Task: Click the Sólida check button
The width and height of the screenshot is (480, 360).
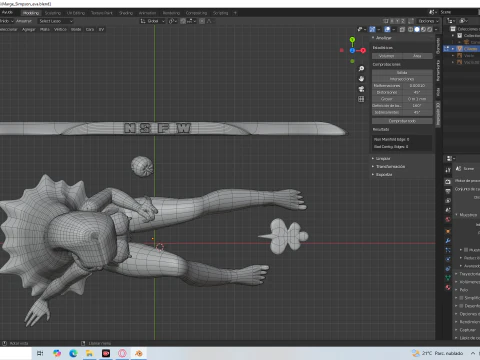Action: (x=402, y=72)
